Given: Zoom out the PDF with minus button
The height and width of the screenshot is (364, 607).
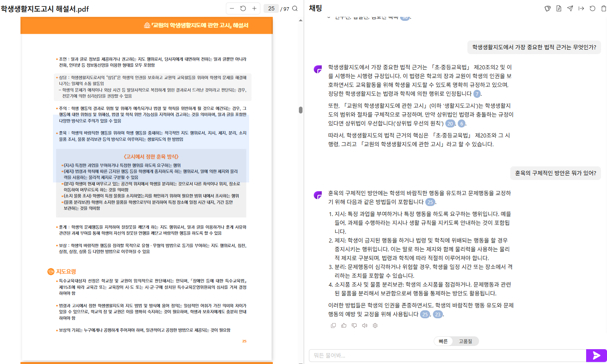Looking at the screenshot, I should (x=232, y=8).
